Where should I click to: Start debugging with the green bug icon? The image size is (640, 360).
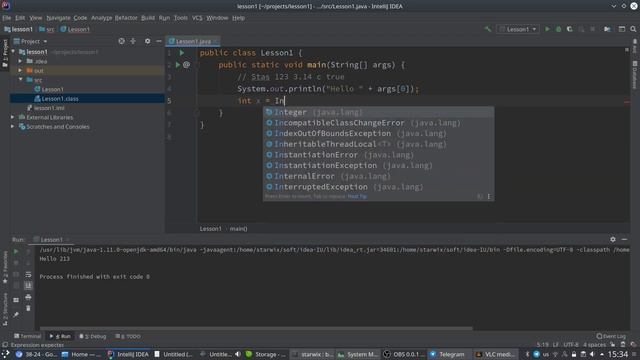tap(558, 29)
